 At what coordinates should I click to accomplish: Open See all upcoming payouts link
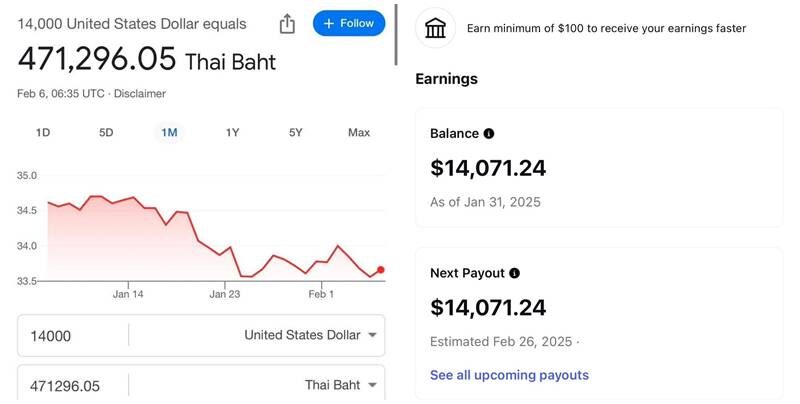(509, 375)
